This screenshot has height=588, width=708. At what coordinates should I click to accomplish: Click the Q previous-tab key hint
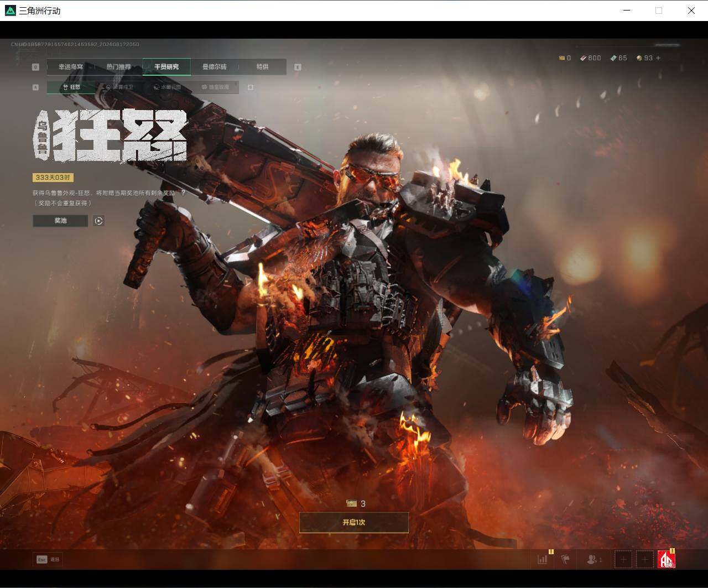(x=35, y=67)
